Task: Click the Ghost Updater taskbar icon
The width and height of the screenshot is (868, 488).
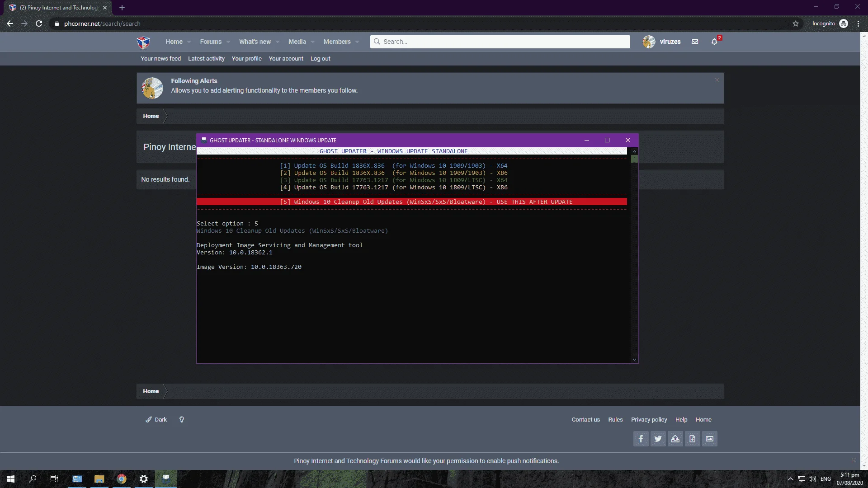Action: (x=166, y=479)
